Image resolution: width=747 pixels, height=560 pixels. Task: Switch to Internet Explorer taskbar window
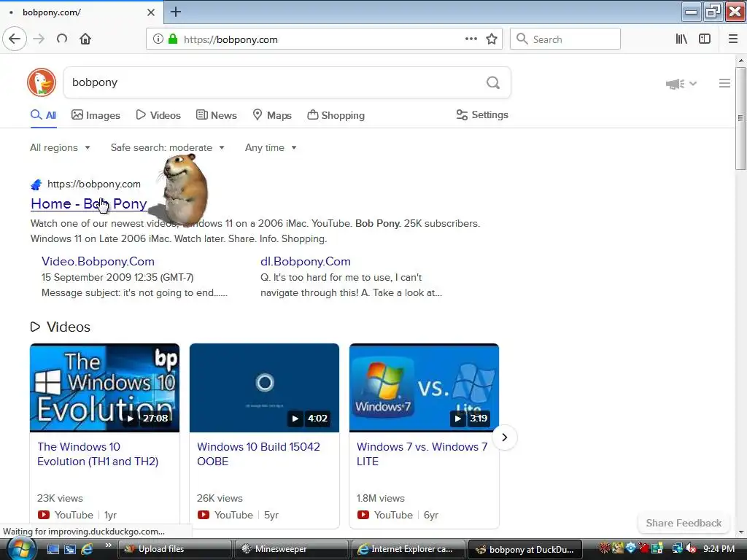408,549
